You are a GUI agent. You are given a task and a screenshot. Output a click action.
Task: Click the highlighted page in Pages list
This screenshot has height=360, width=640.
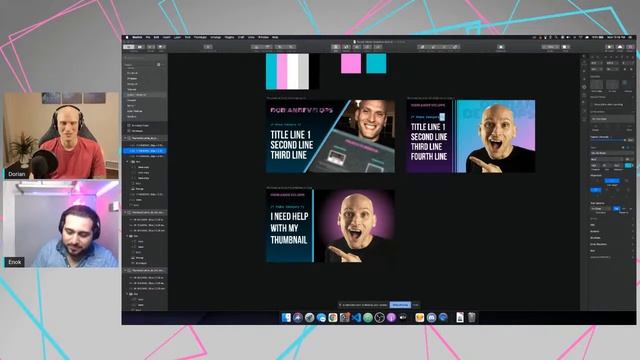coord(145,95)
